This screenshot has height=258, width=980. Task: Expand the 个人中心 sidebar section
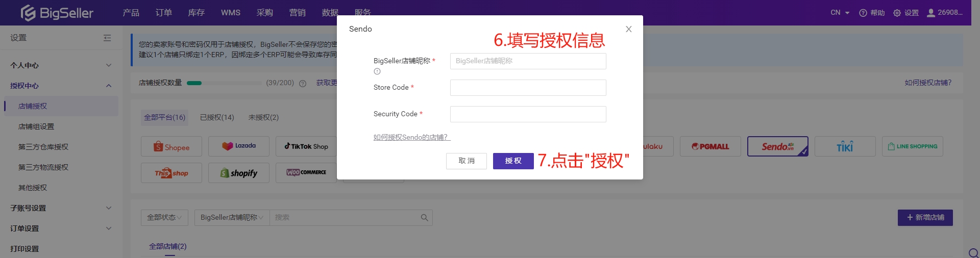[61, 65]
